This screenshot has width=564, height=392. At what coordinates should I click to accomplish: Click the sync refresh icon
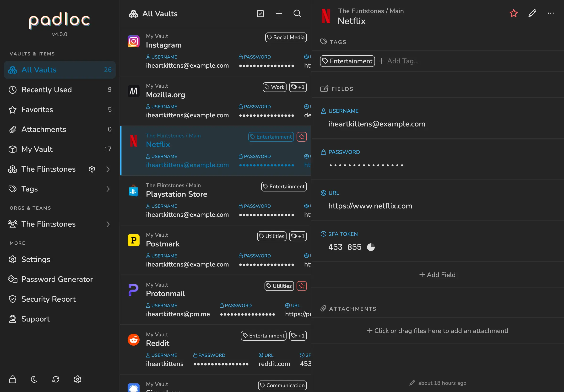(56, 379)
